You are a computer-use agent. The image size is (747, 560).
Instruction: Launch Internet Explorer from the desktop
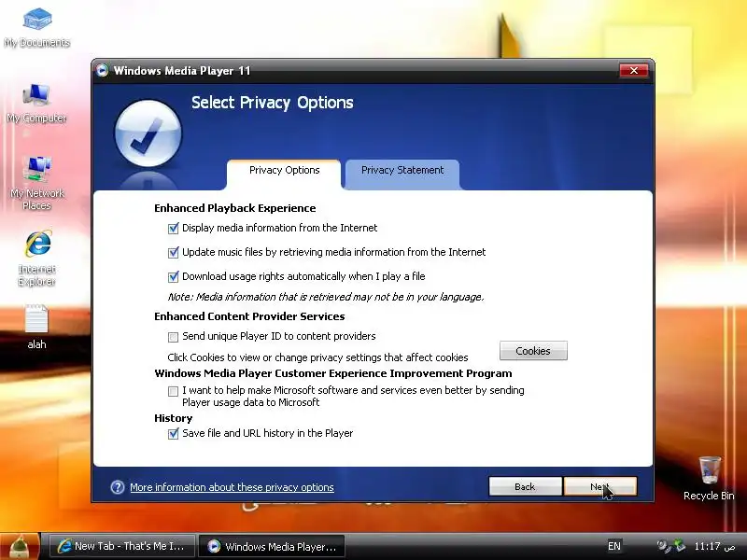click(37, 259)
